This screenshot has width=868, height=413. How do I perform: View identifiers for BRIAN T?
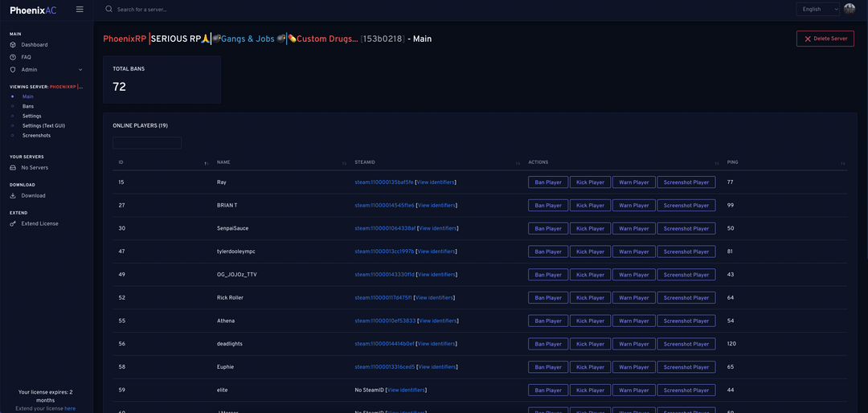coord(436,206)
